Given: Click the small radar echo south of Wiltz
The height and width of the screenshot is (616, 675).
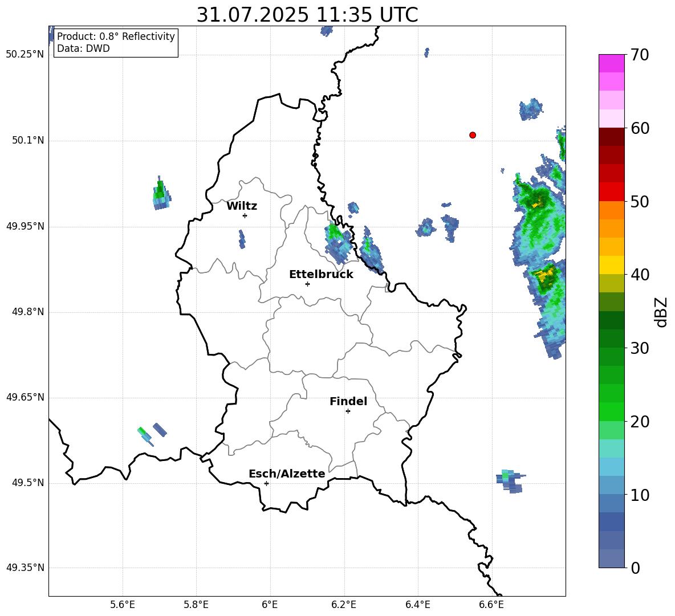Looking at the screenshot, I should pyautogui.click(x=242, y=239).
